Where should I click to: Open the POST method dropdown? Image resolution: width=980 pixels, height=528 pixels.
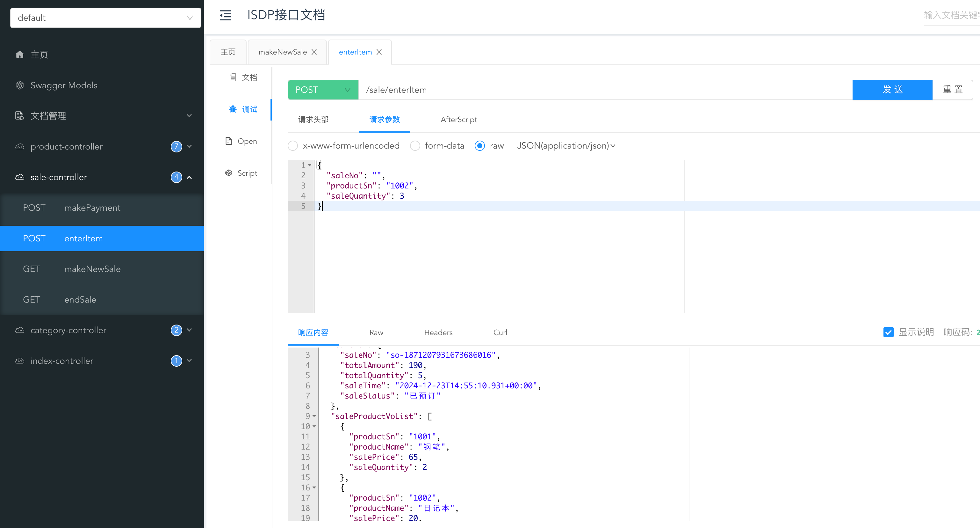[x=323, y=90]
